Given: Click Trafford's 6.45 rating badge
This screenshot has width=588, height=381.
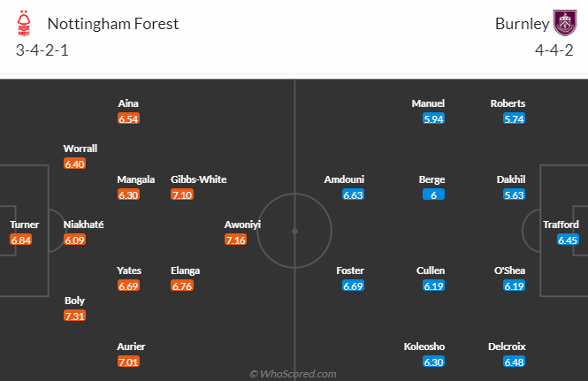Looking at the screenshot, I should coord(568,240).
